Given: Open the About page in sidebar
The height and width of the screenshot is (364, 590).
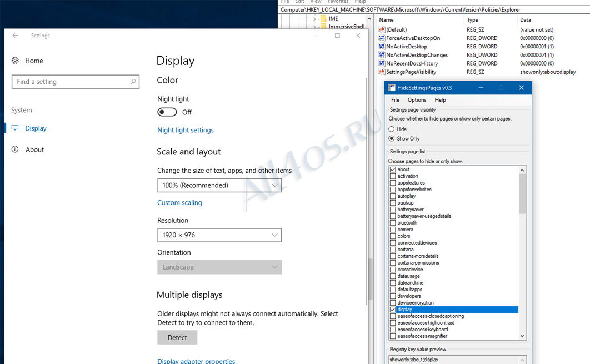Looking at the screenshot, I should tap(34, 149).
